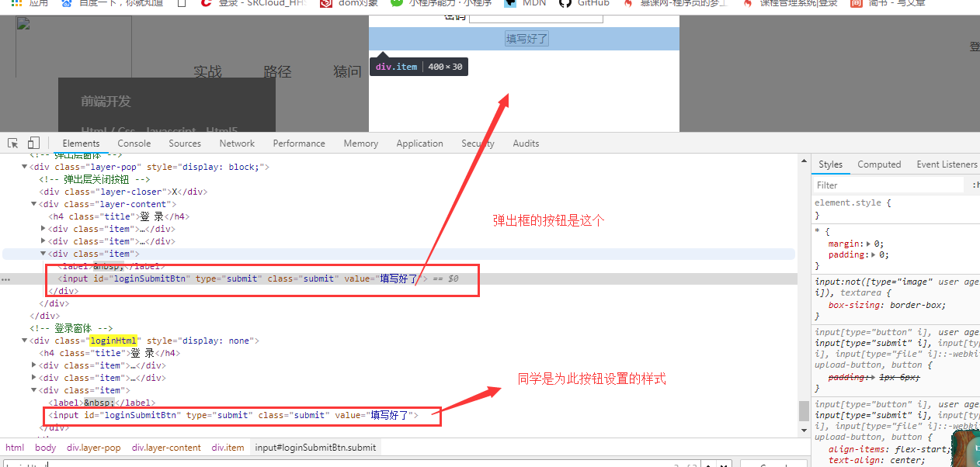Select the label line under loginHtml item
Screen dimensions: 980x467
103,403
